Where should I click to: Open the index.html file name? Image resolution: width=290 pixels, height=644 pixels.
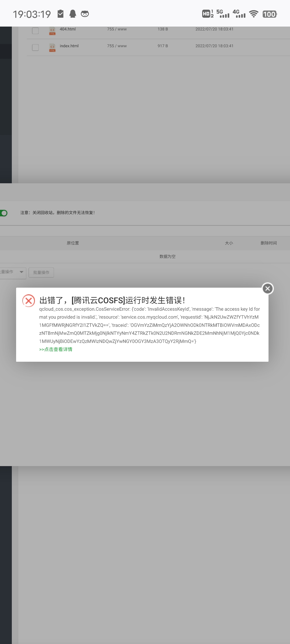(x=69, y=46)
